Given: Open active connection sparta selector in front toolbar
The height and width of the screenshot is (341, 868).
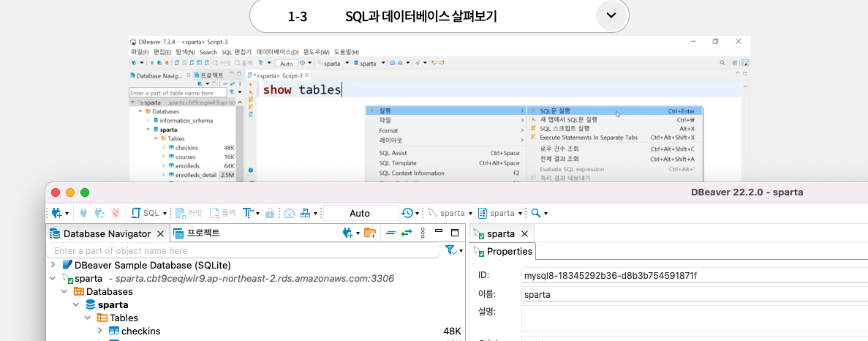Looking at the screenshot, I should [x=449, y=213].
